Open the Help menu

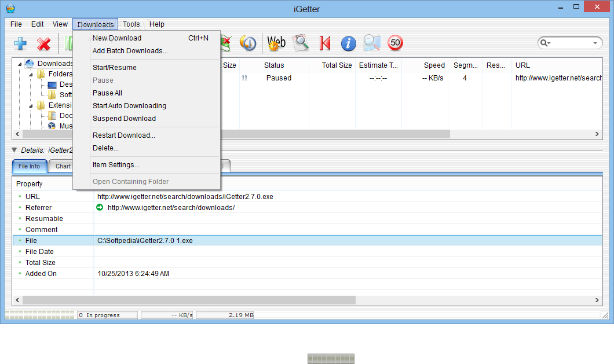(156, 24)
